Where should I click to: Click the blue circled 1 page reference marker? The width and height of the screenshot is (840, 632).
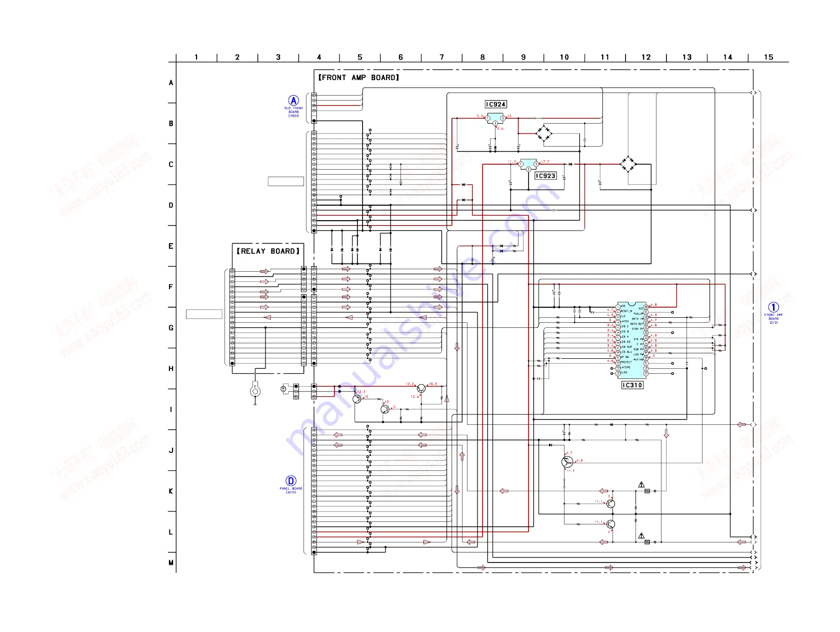[x=773, y=307]
